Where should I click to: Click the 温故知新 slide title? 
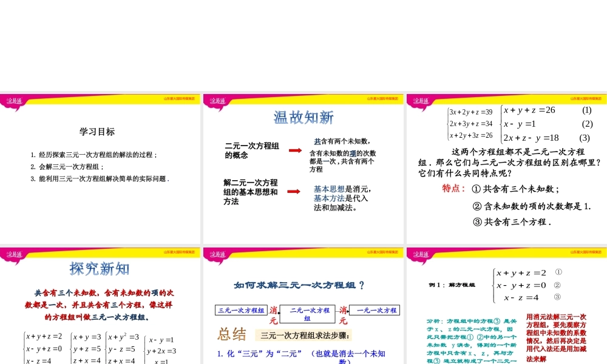[302, 117]
